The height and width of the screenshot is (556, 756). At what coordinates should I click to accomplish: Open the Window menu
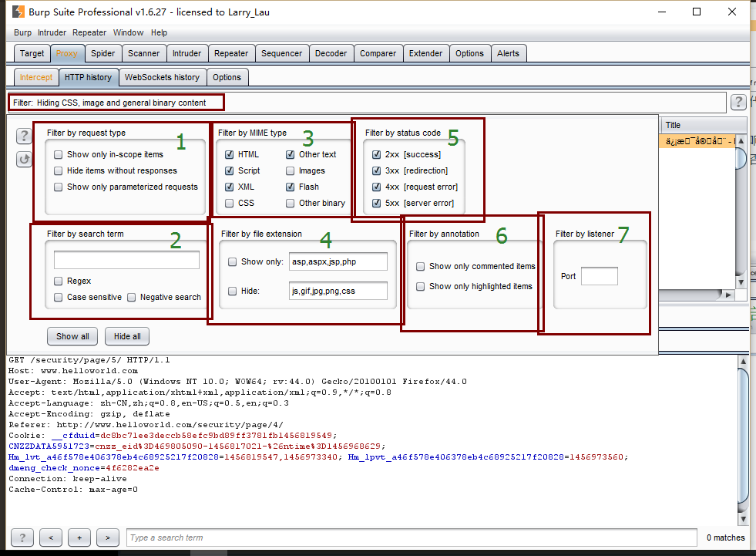pyautogui.click(x=128, y=32)
